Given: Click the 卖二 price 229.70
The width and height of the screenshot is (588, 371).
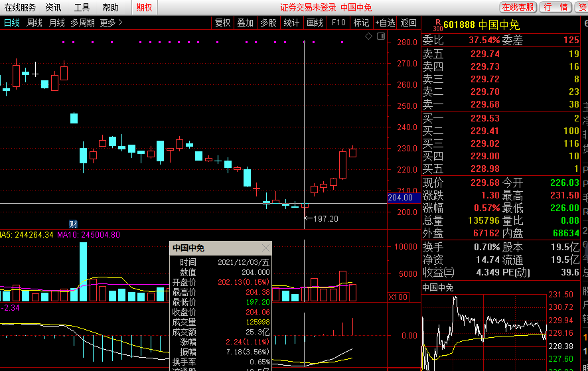Looking at the screenshot, I should 485,92.
